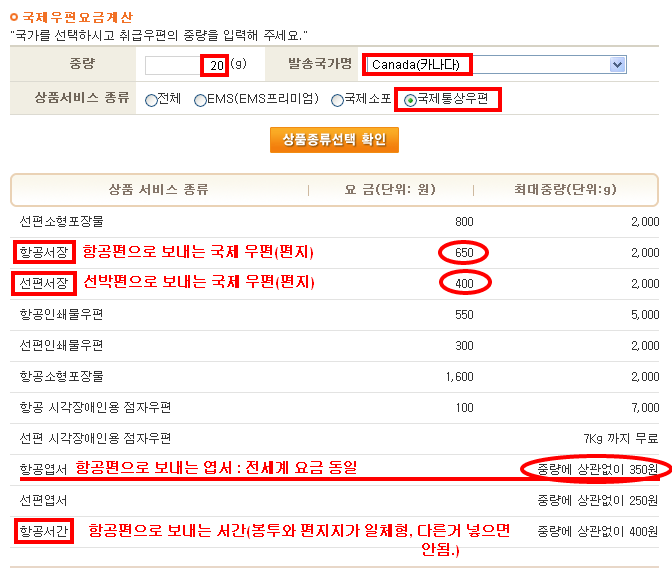Click the 5,000 max weight value
Image resolution: width=672 pixels, height=573 pixels.
click(645, 315)
